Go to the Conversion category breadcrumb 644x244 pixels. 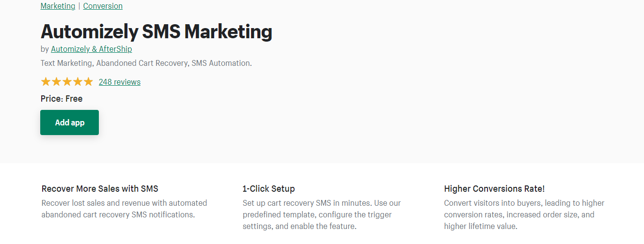[x=103, y=6]
